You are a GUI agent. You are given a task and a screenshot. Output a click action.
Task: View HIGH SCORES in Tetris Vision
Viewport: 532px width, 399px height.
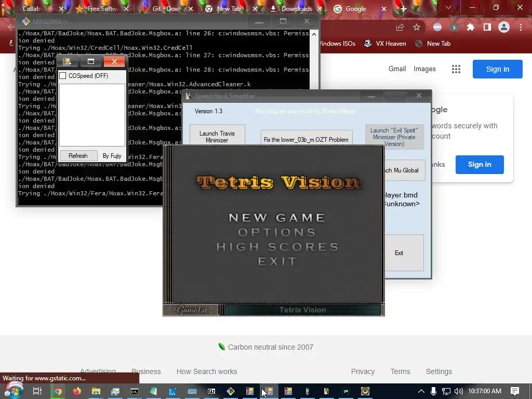coord(277,247)
